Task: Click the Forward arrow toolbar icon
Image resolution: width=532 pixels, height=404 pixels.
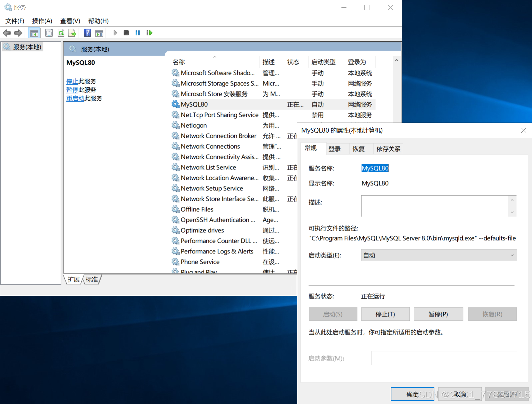Action: pos(18,33)
